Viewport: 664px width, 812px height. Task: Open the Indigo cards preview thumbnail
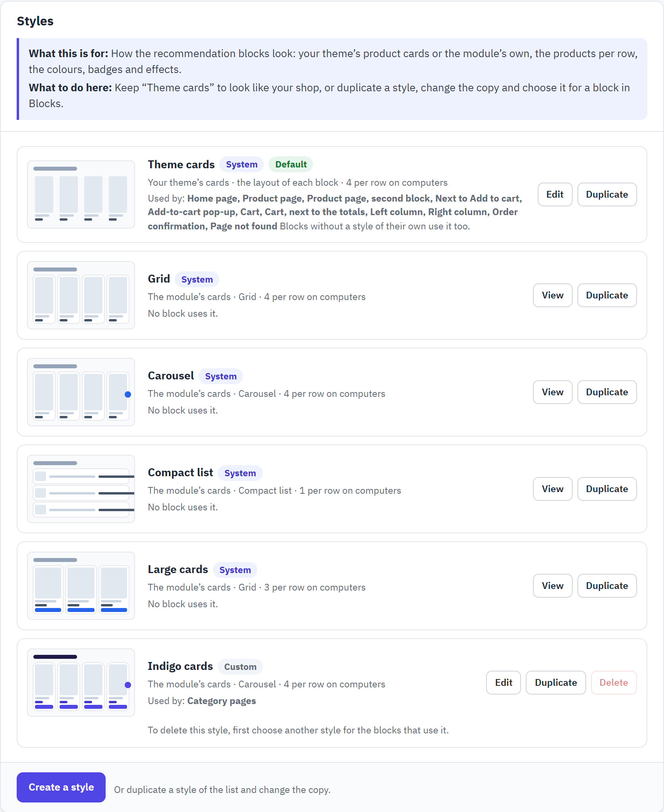[81, 683]
